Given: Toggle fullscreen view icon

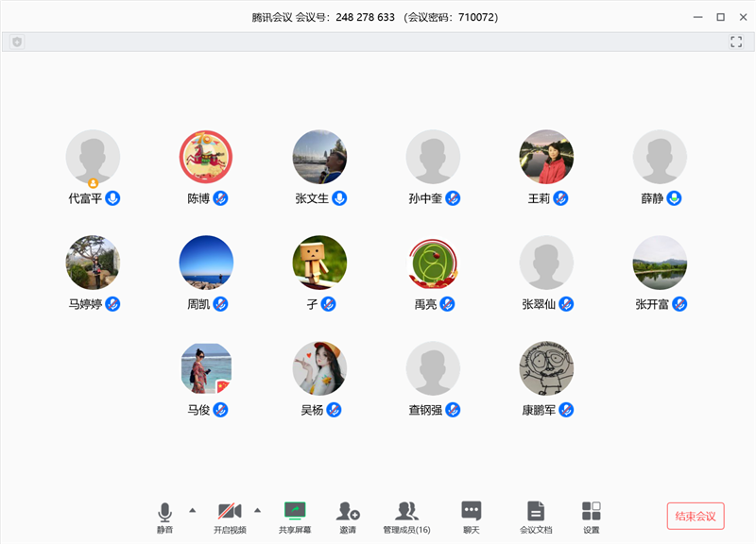Looking at the screenshot, I should (x=736, y=42).
